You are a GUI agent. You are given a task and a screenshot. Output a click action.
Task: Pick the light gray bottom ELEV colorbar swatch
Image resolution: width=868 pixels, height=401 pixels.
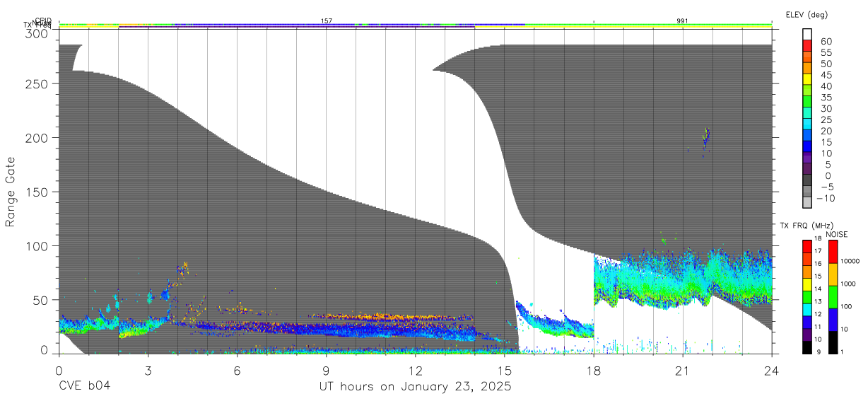(x=808, y=203)
